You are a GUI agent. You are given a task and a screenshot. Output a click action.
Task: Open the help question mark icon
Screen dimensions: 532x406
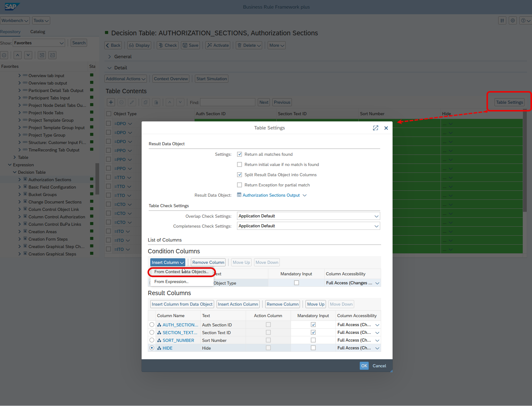(x=523, y=20)
